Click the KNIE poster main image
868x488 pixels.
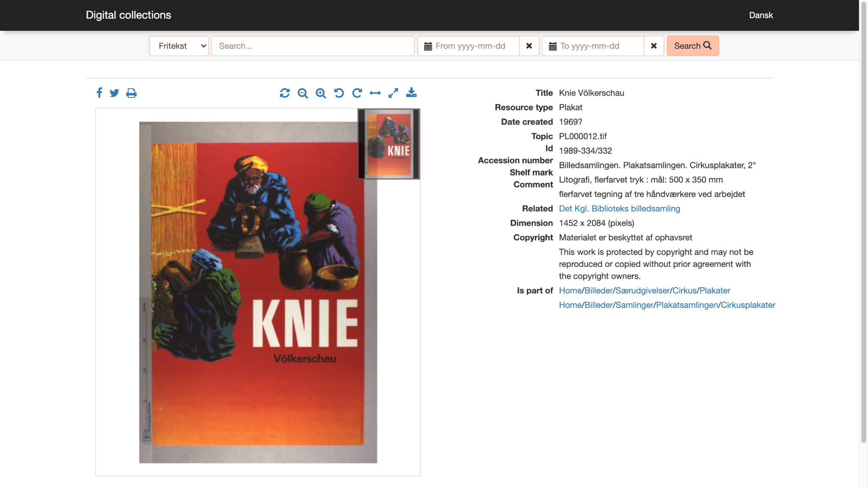pos(258,292)
